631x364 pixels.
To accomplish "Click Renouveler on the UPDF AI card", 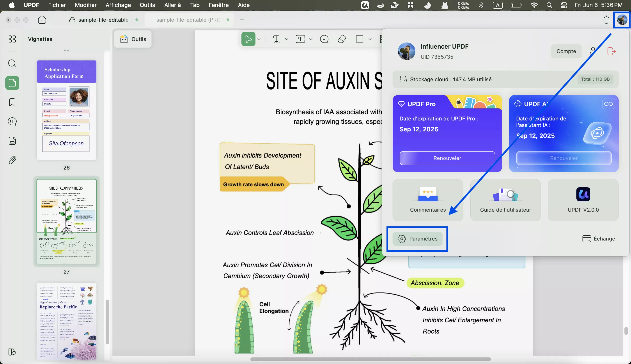I will (x=564, y=158).
